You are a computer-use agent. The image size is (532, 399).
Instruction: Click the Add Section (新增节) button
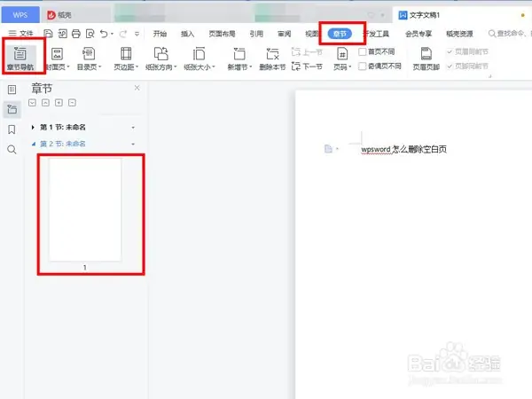[239, 59]
